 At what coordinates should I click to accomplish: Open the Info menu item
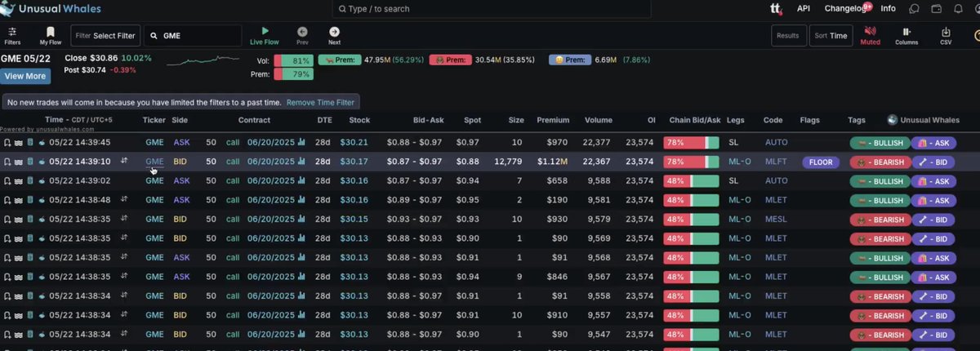tap(888, 8)
